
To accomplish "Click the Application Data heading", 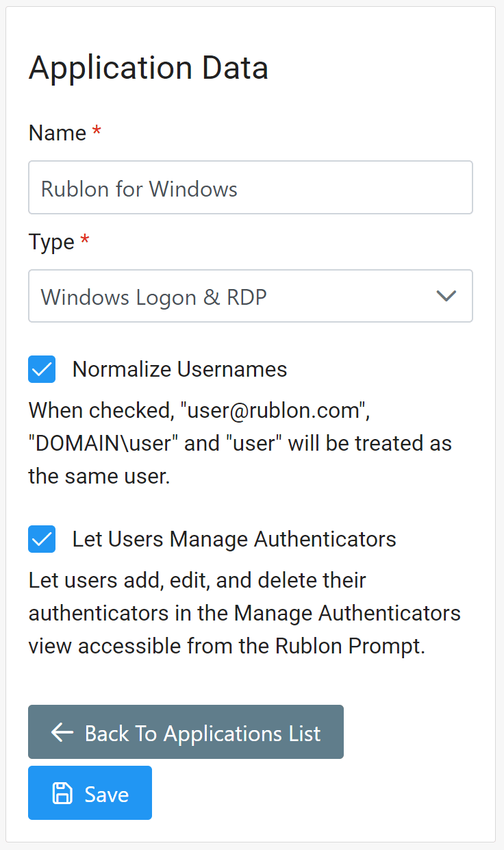I will tap(148, 68).
